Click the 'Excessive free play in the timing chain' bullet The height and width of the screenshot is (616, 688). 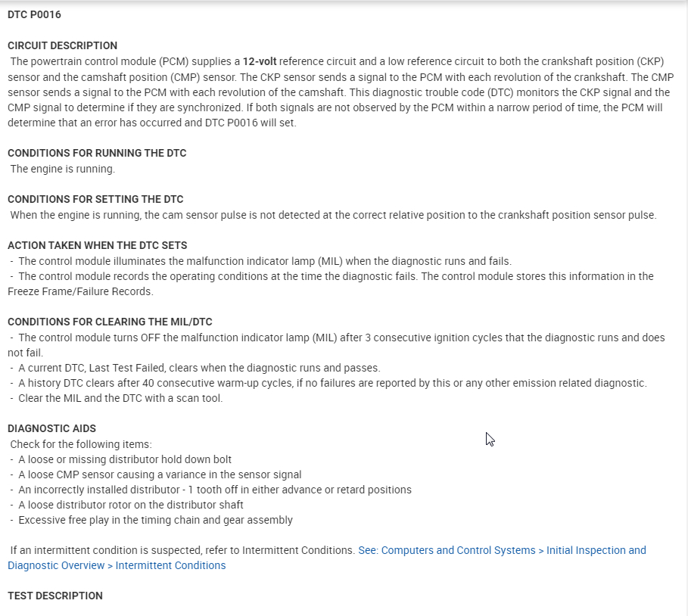(155, 520)
